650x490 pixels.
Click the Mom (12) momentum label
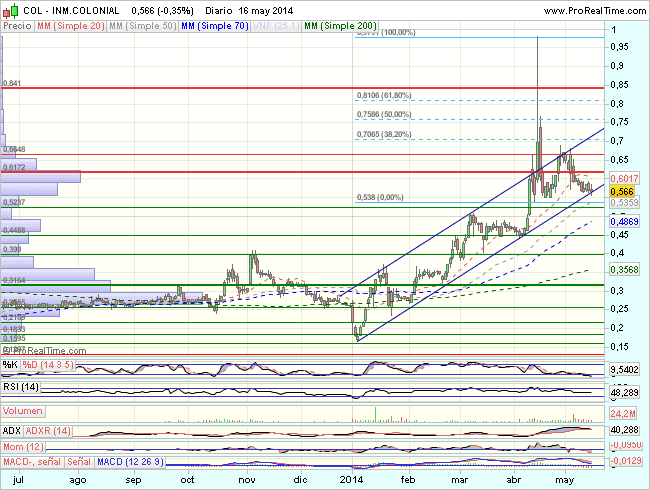point(25,446)
